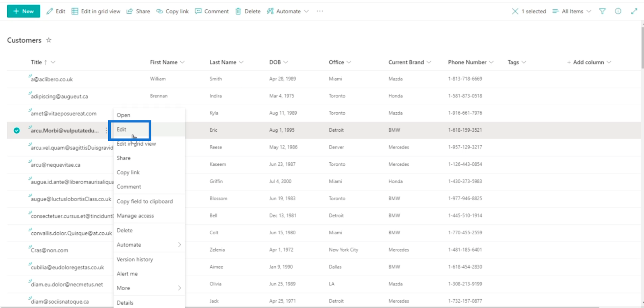The image size is (644, 308).
Task: Click the expand content arrow icon
Action: click(634, 11)
